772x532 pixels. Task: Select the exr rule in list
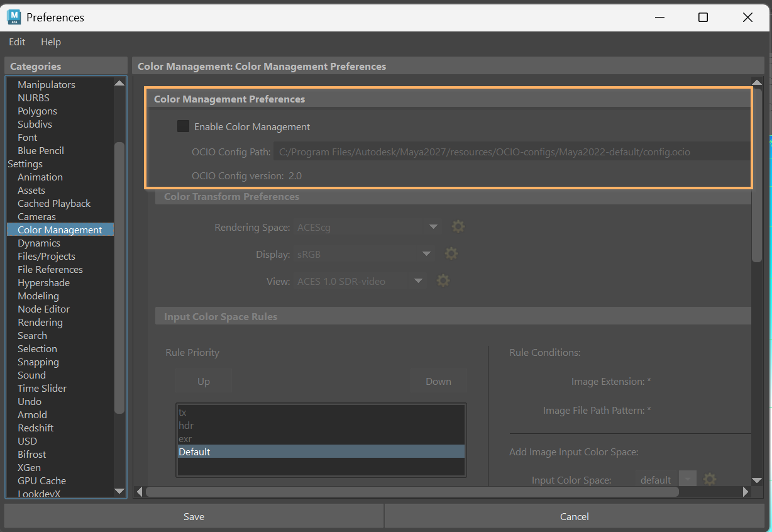321,439
